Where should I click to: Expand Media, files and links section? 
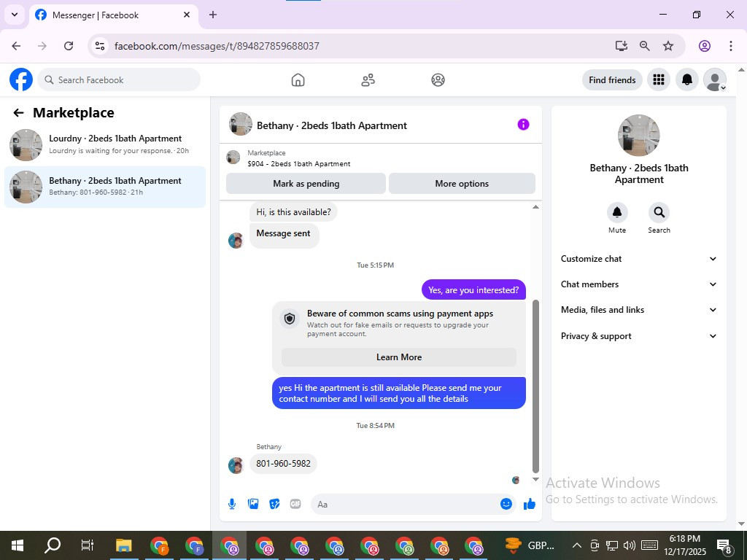point(638,310)
